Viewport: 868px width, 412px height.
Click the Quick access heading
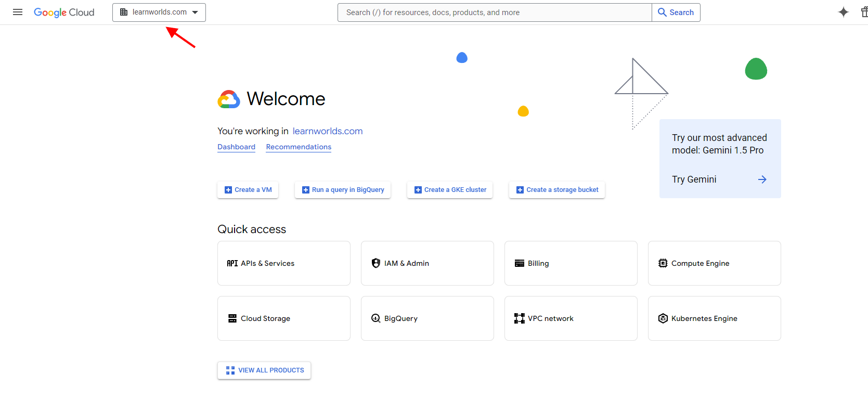click(252, 229)
